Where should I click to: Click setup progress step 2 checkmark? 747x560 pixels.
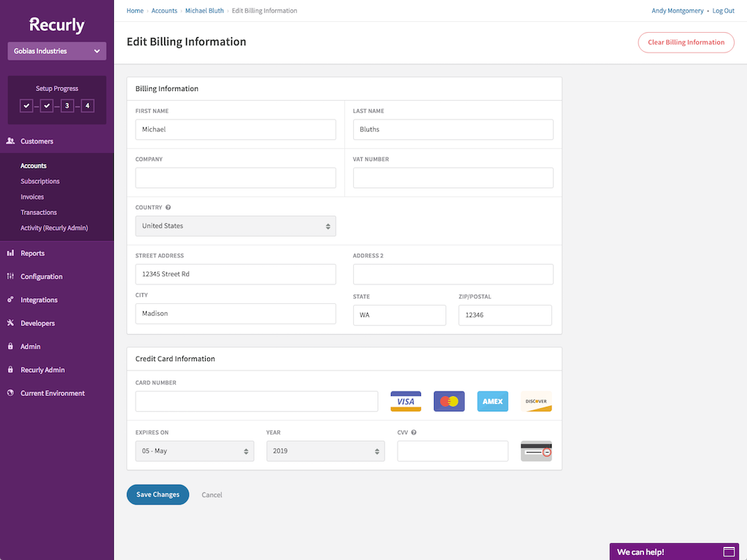47,106
